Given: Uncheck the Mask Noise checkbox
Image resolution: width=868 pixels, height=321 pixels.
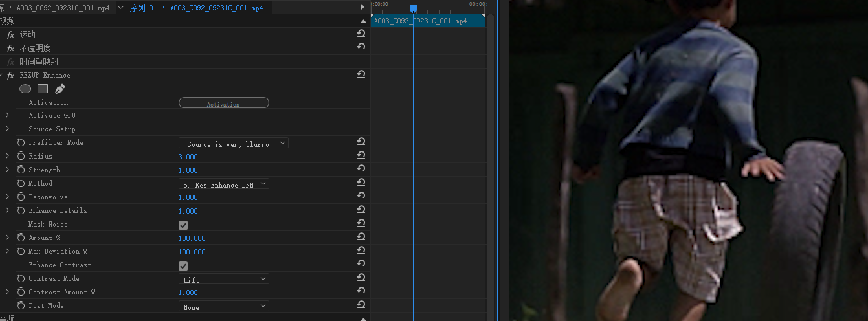Looking at the screenshot, I should [183, 225].
